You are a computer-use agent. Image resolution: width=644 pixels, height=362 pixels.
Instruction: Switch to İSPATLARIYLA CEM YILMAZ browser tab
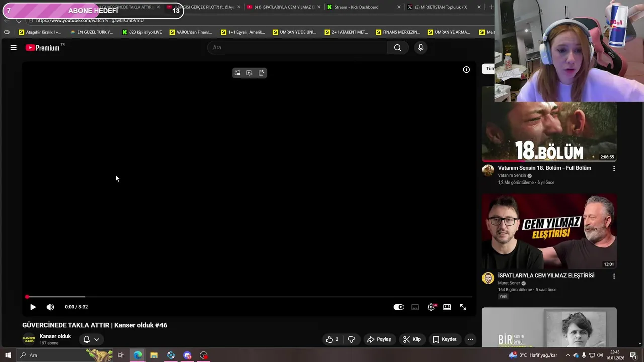point(284,7)
